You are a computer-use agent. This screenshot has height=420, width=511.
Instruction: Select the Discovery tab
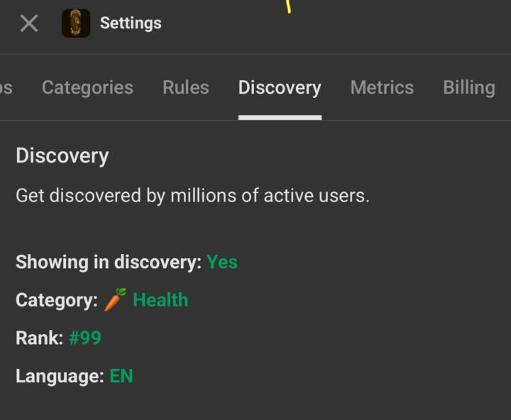tap(280, 88)
